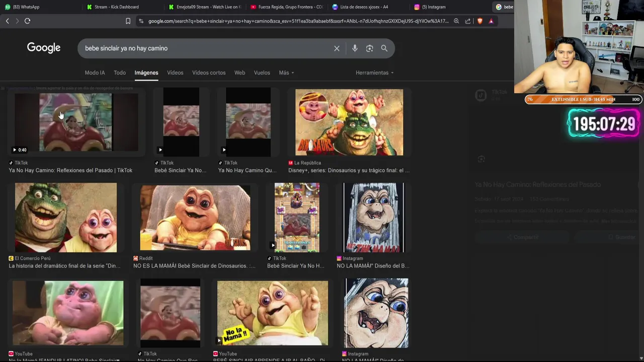Open bottom-row Instagram blue-eyed drawing
The width and height of the screenshot is (644, 362).
[x=376, y=313]
